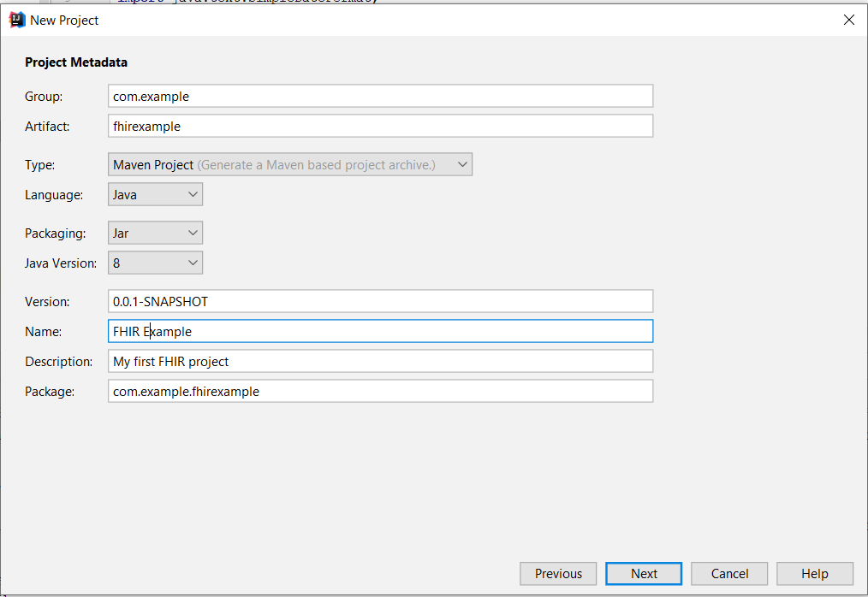Click into the Group text field
Image resolution: width=868 pixels, height=597 pixels.
click(380, 97)
